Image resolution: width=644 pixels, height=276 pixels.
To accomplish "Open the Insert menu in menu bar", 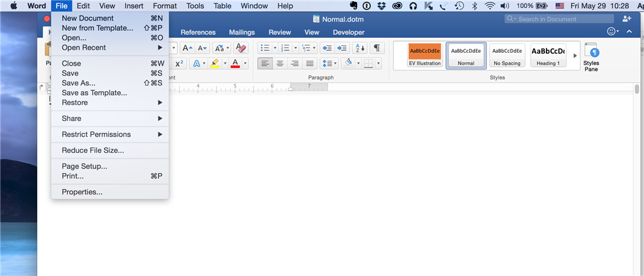I will tap(134, 6).
